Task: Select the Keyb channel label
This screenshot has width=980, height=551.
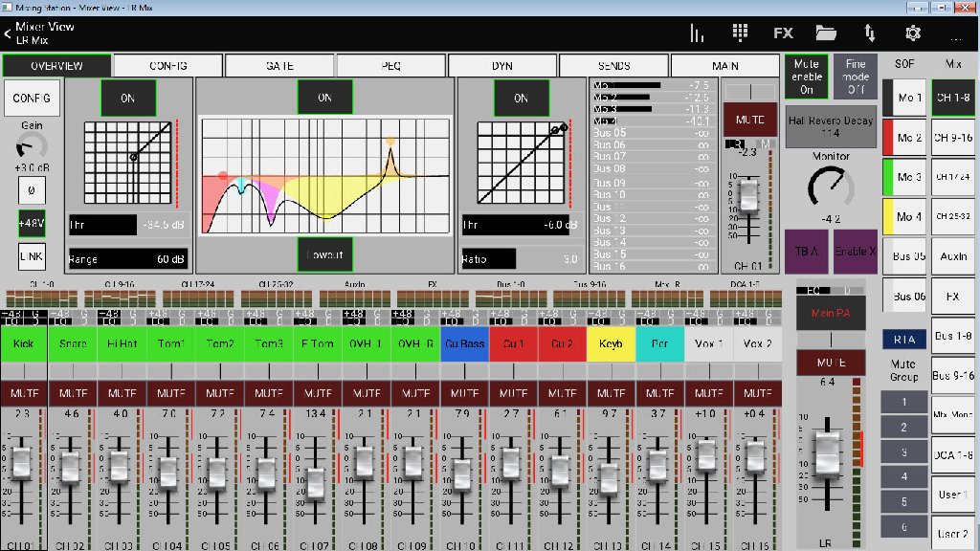Action: click(x=611, y=343)
